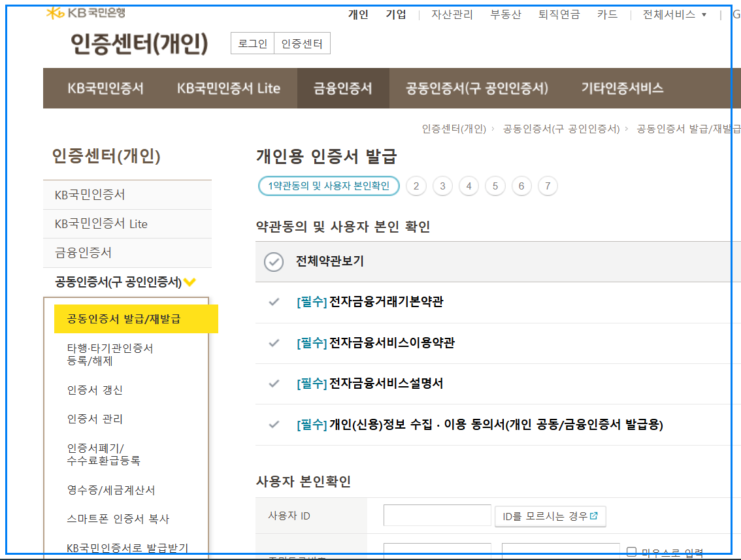Open the 공동인증서(구 공인인증서) navigation tab
Image resolution: width=741 pixels, height=560 pixels.
477,88
